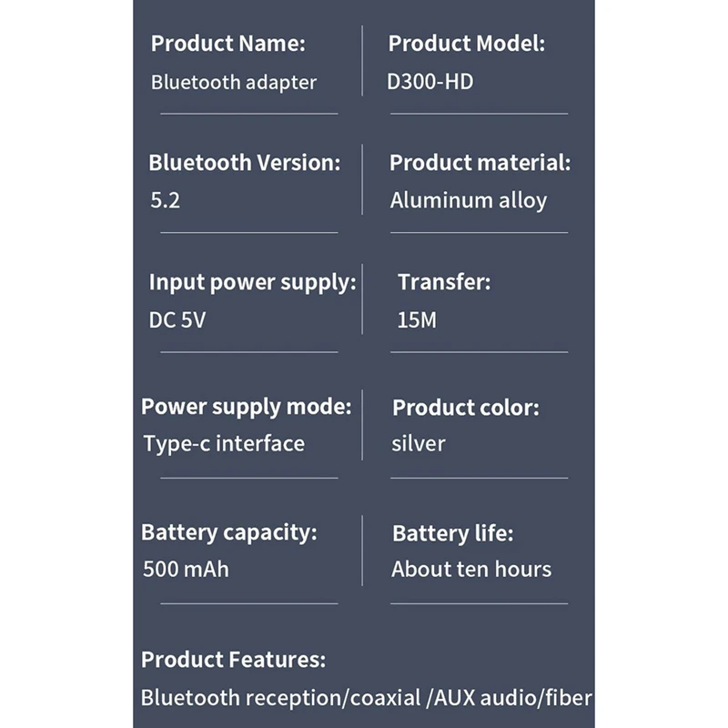Click the "Product Features:" heading
The width and height of the screenshot is (728, 728).
click(x=233, y=660)
